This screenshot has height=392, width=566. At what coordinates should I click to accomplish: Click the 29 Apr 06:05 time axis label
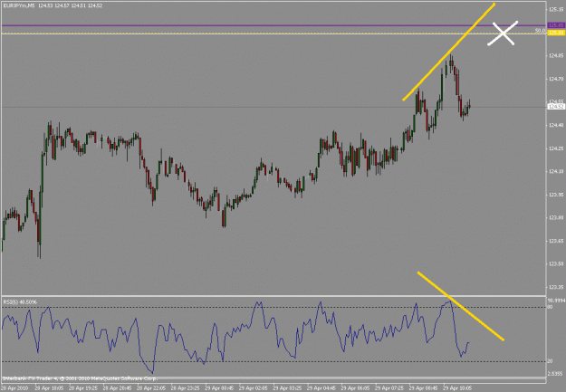coord(356,388)
